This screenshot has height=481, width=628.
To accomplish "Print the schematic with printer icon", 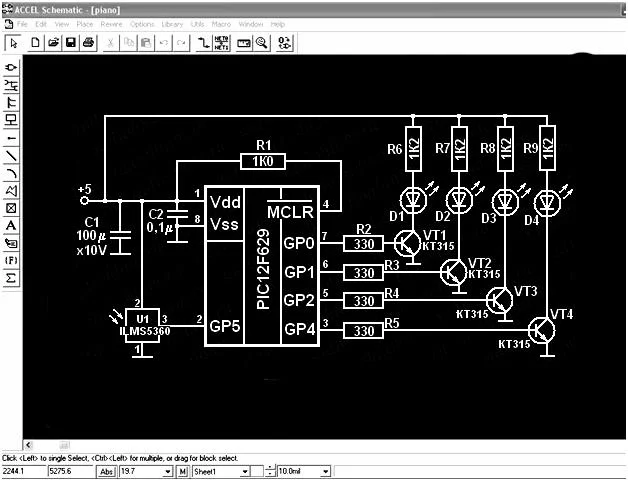I will [x=89, y=42].
